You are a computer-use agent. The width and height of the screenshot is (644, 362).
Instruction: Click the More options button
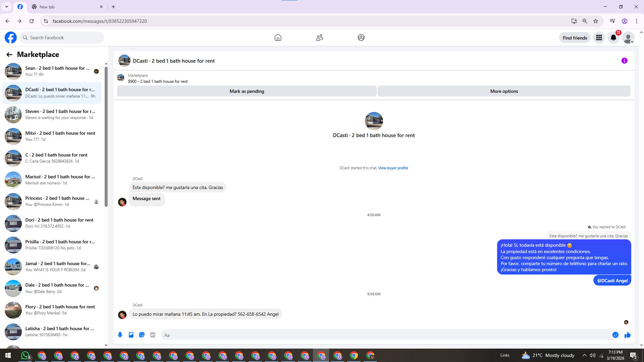coord(504,91)
